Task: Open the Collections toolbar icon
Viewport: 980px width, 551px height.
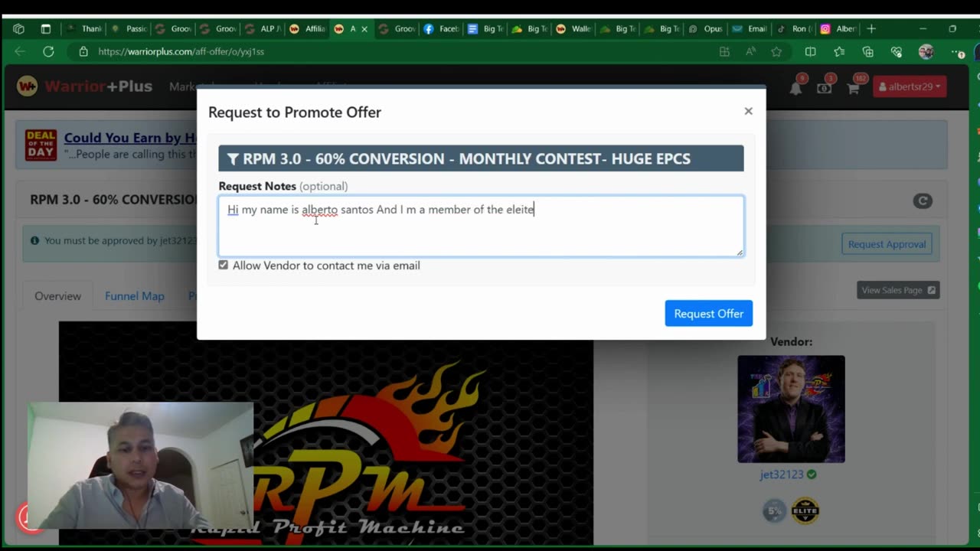Action: tap(867, 51)
